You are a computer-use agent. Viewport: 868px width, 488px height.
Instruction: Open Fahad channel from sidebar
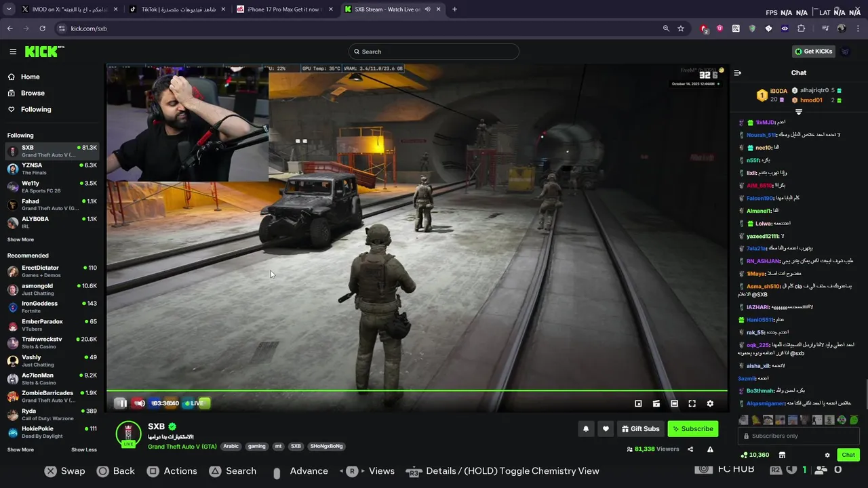(x=52, y=205)
